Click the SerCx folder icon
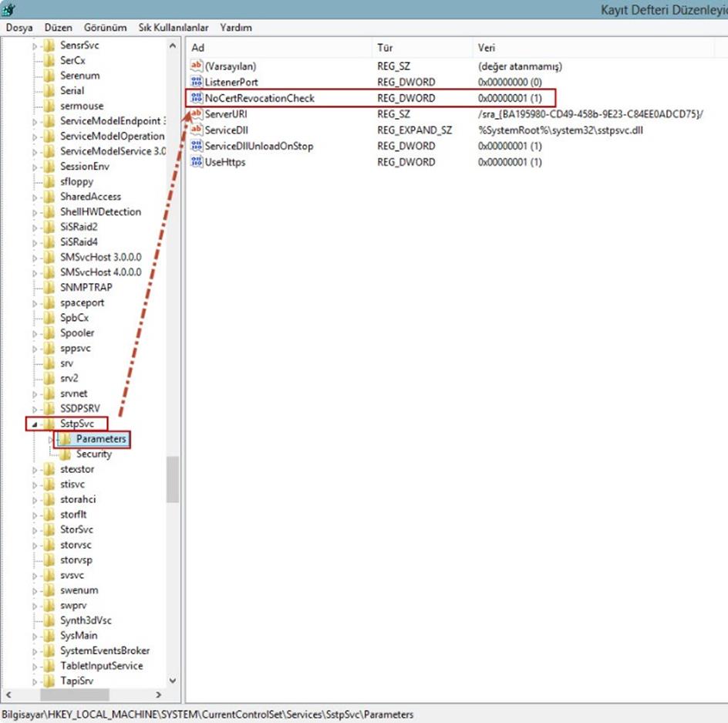 click(49, 60)
